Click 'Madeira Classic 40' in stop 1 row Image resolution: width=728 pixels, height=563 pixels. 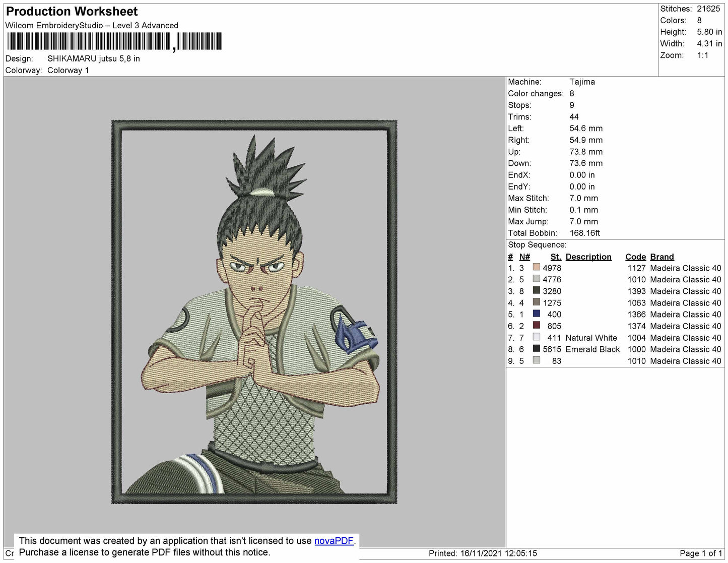pyautogui.click(x=686, y=268)
